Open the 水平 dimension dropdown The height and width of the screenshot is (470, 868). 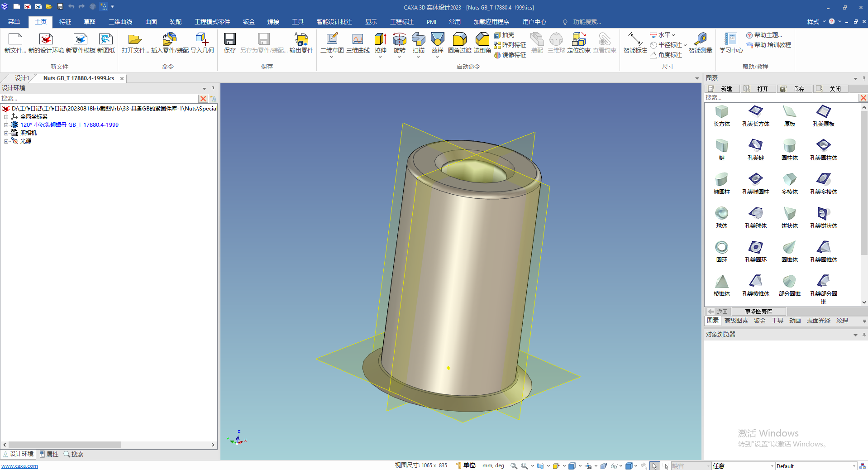[673, 35]
